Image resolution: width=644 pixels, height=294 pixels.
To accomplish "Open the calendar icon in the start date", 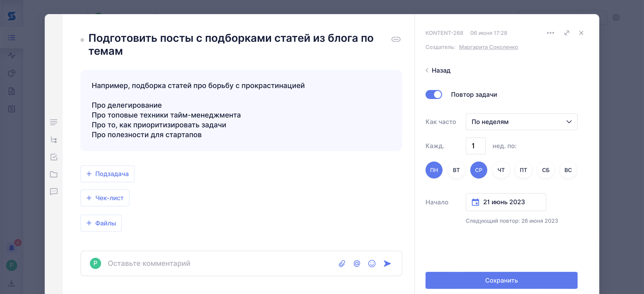I will [475, 202].
